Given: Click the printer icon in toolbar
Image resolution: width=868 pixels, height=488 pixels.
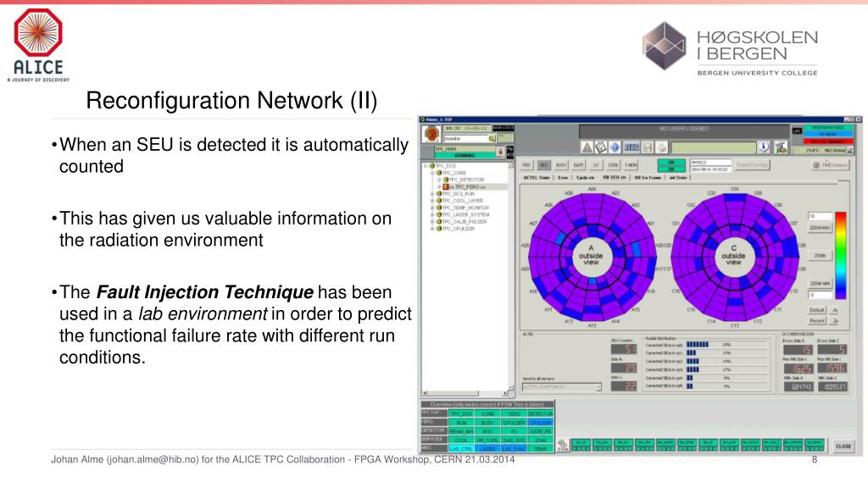Looking at the screenshot, I should pos(661,147).
